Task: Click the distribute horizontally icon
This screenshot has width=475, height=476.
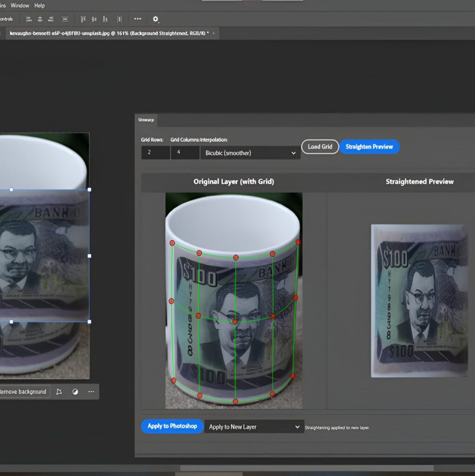Action: click(x=120, y=20)
